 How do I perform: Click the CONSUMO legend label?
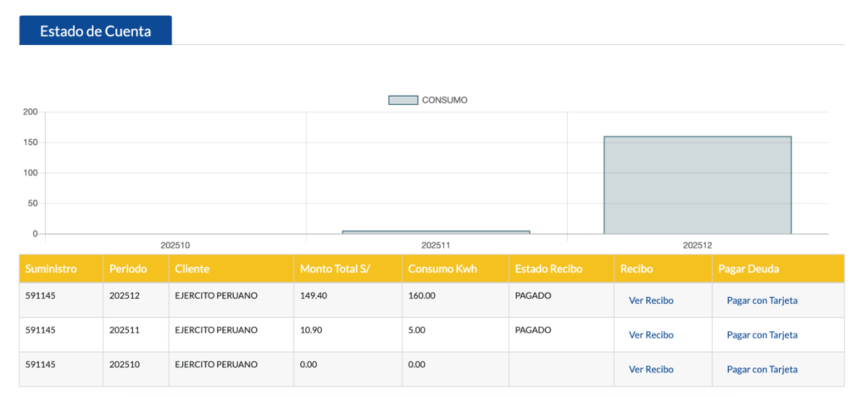[444, 100]
